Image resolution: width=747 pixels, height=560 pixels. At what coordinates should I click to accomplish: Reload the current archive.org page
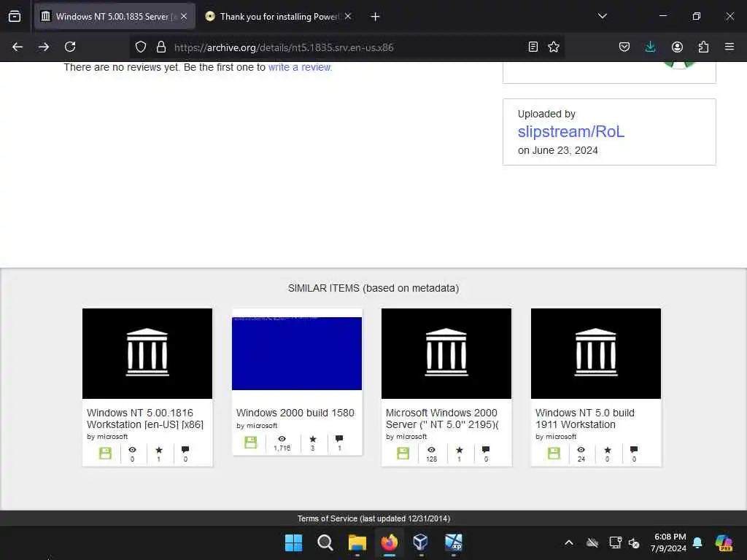coord(70,47)
